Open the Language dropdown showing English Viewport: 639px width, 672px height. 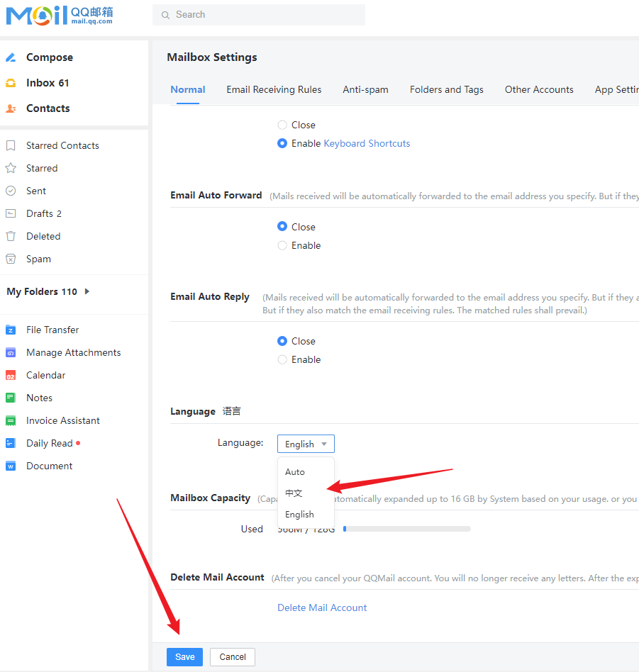[306, 444]
